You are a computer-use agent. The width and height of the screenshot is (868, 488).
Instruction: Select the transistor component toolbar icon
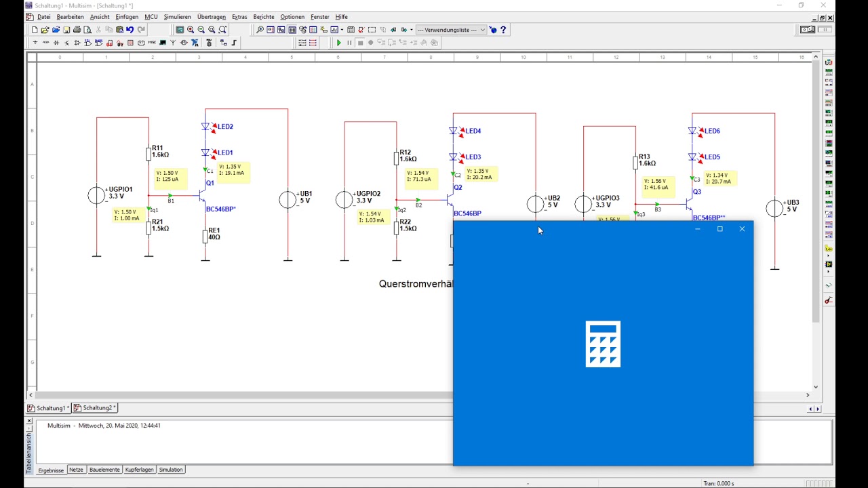66,43
